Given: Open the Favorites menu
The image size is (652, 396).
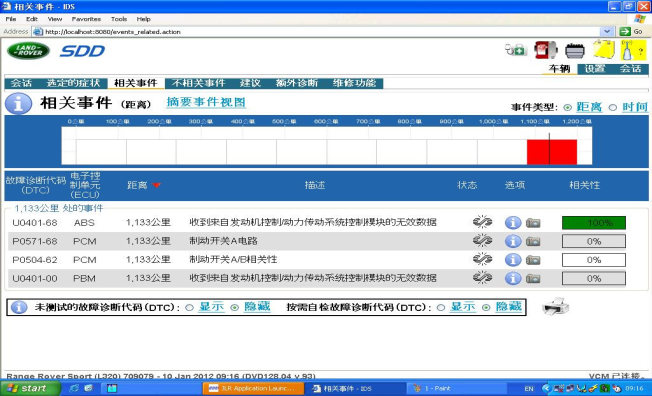Looking at the screenshot, I should coord(86,19).
